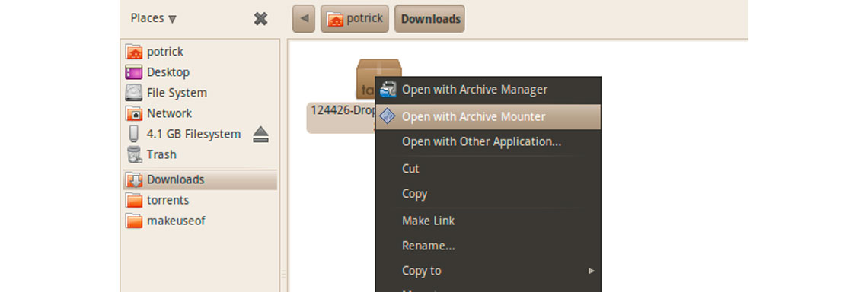Click the Downloads folder icon in sidebar
This screenshot has height=292, width=868.
134,179
